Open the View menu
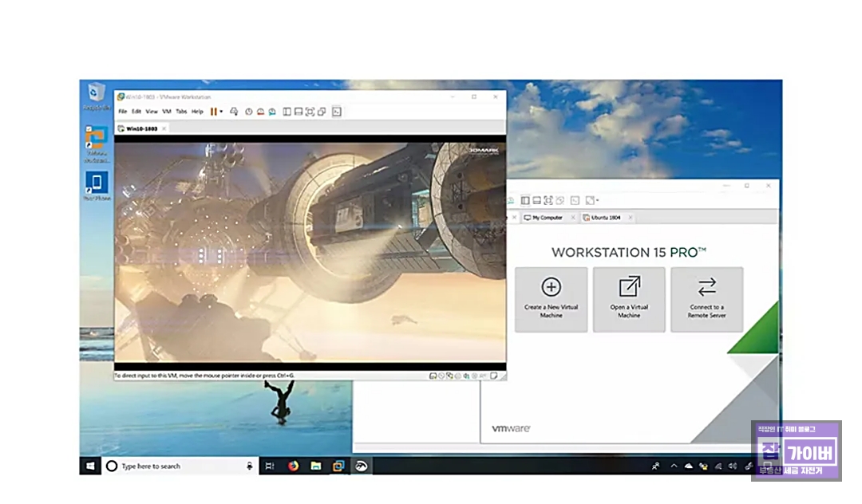 coord(151,112)
